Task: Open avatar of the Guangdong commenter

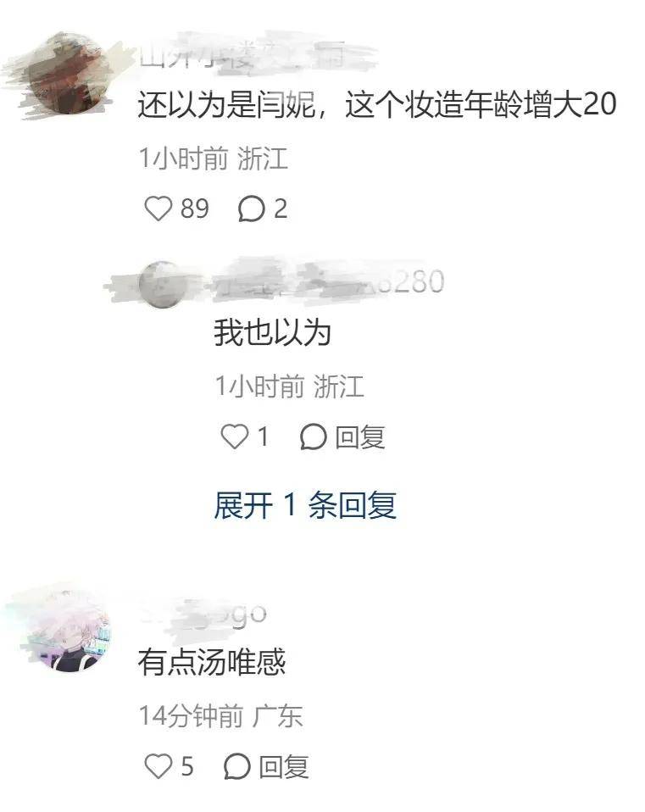Action: tap(70, 631)
